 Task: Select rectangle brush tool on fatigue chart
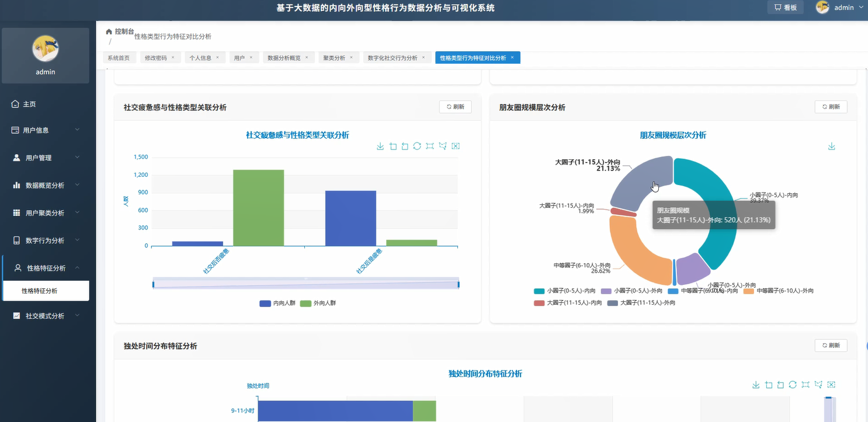point(430,146)
